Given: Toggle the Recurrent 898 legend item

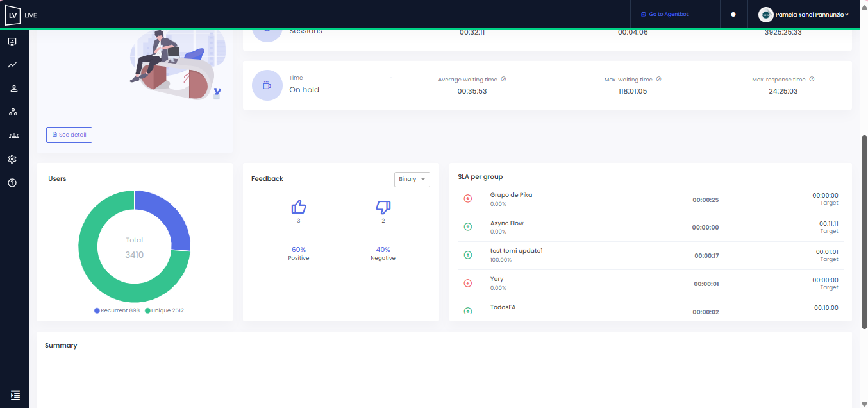Looking at the screenshot, I should point(117,310).
